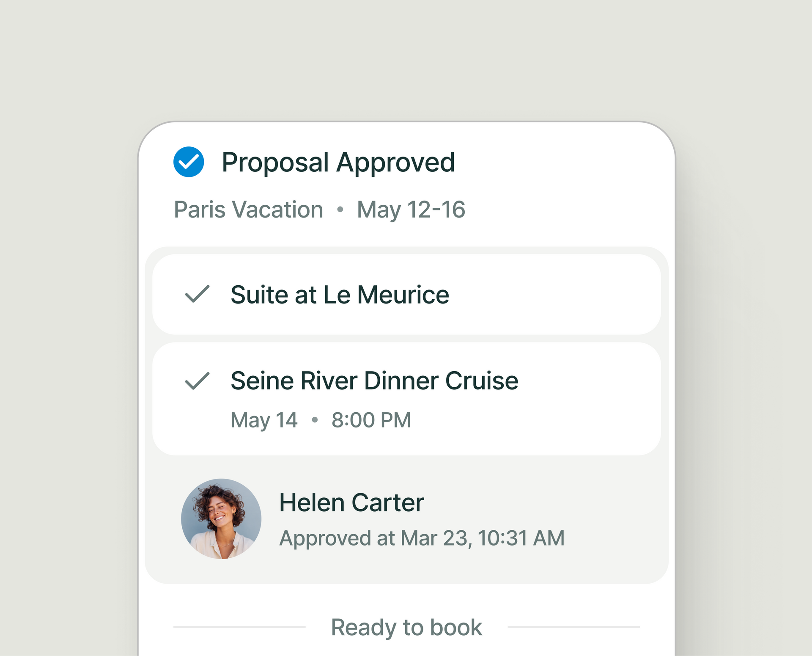
Task: Click the Approved at Mar 23 timestamp
Action: pos(422,538)
